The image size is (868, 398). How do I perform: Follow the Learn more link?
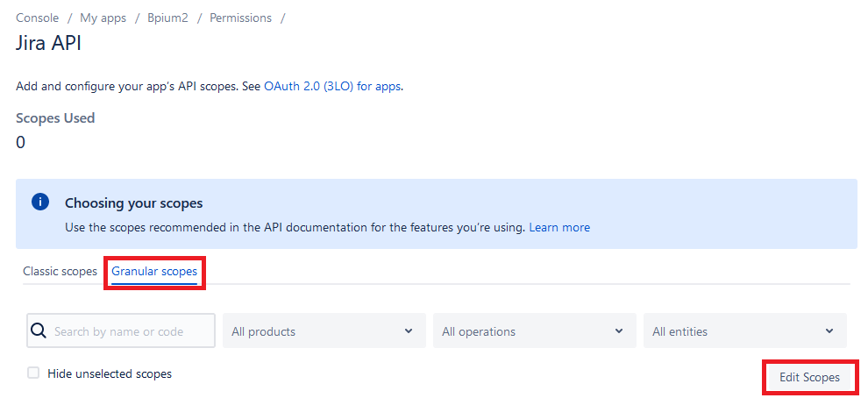pos(559,228)
